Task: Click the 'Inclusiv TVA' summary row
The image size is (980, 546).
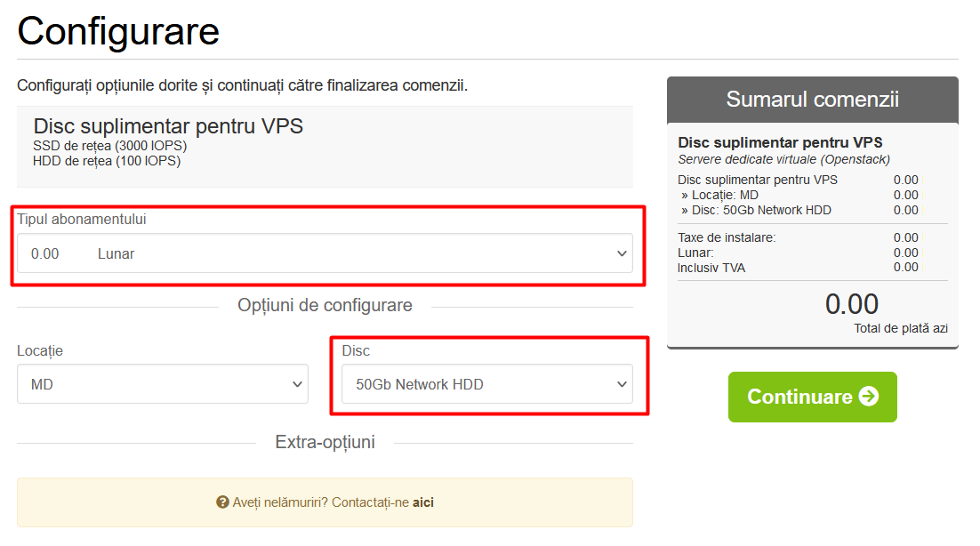Action: (711, 267)
